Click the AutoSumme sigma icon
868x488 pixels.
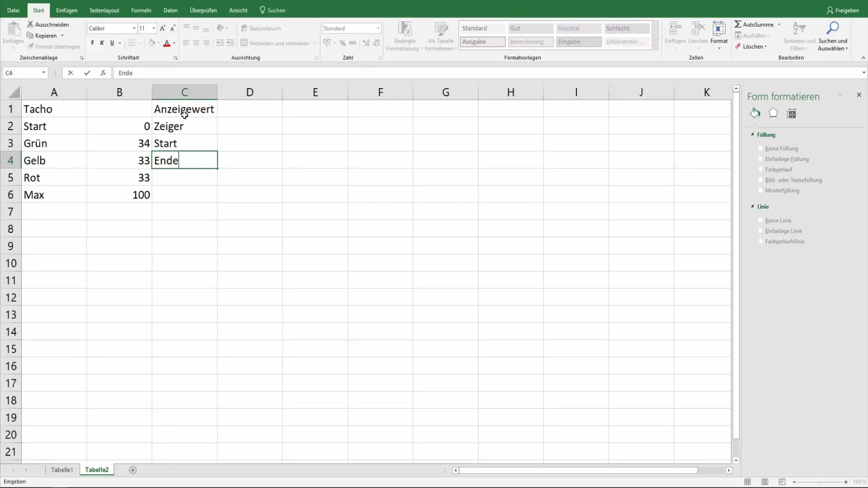[x=738, y=24]
